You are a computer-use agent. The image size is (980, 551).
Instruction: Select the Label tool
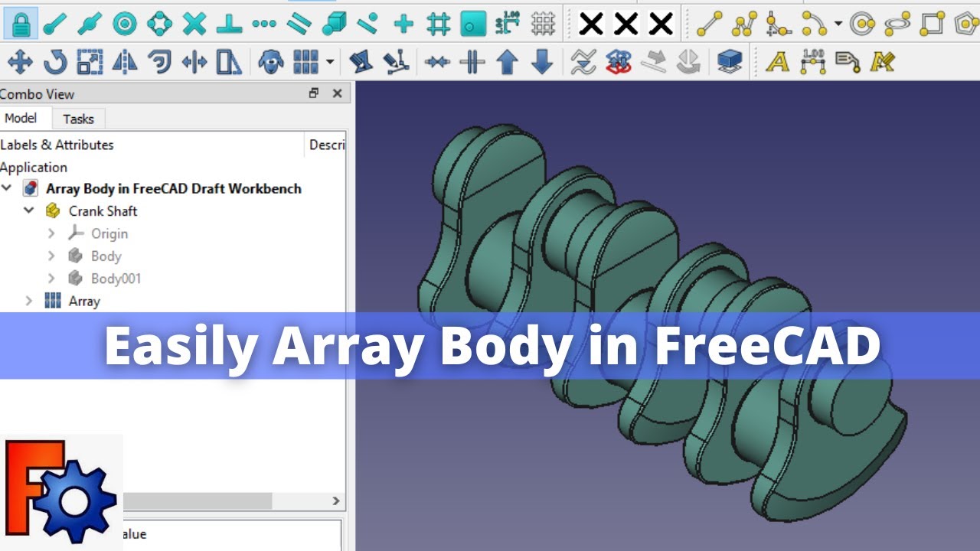point(848,61)
